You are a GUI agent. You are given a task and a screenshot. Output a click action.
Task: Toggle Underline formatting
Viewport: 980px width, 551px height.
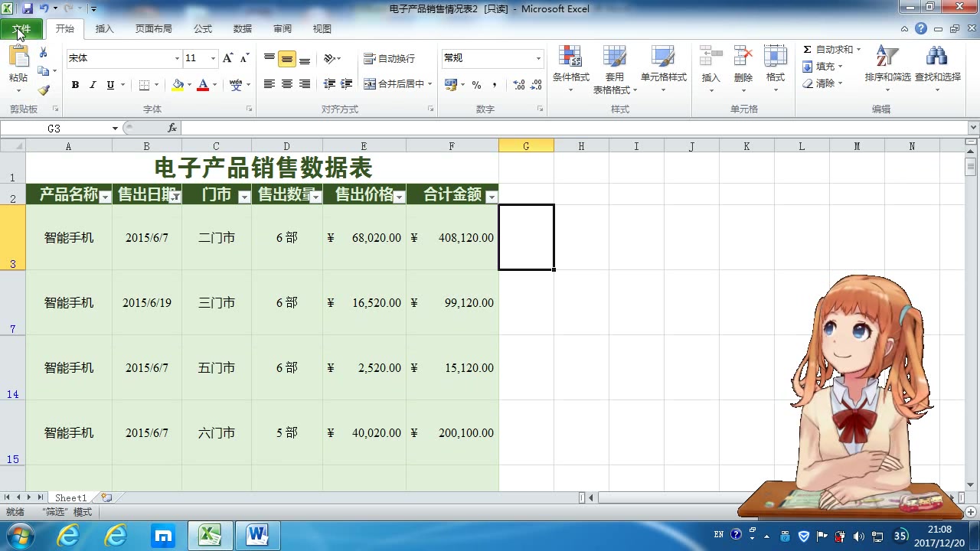tap(110, 85)
